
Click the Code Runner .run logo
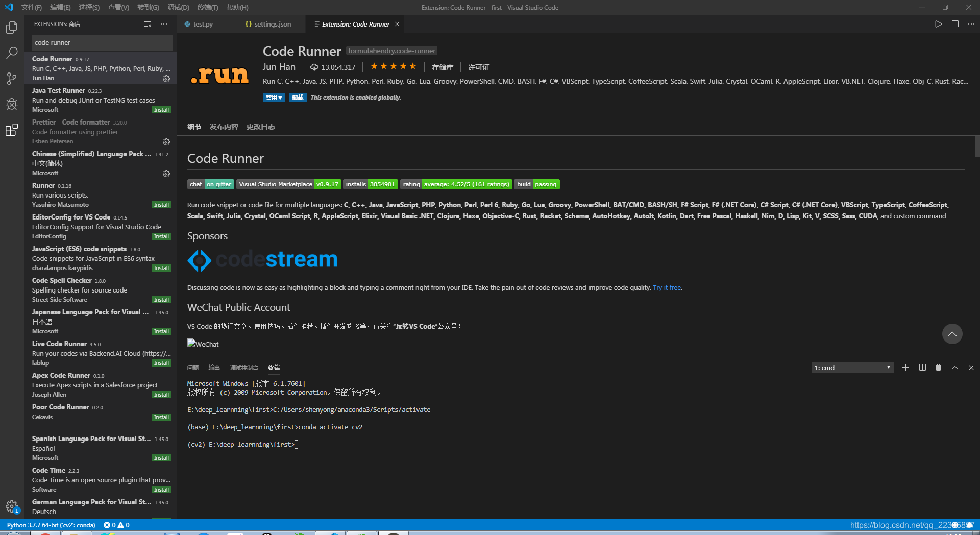click(219, 75)
